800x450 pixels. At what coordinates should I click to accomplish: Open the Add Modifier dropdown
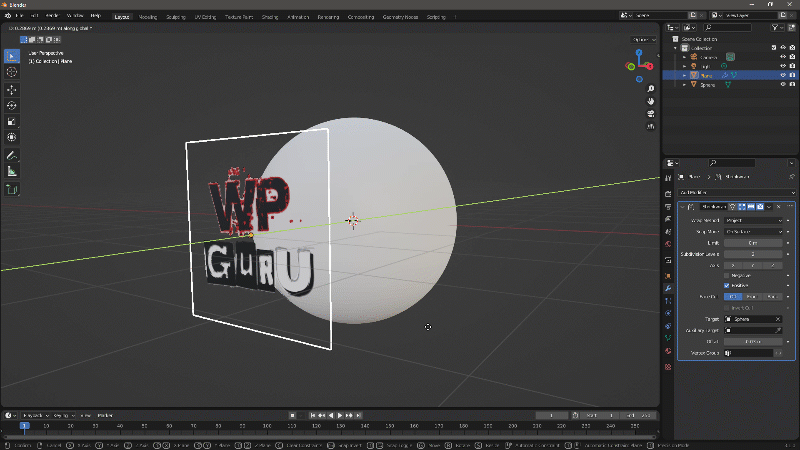(737, 193)
